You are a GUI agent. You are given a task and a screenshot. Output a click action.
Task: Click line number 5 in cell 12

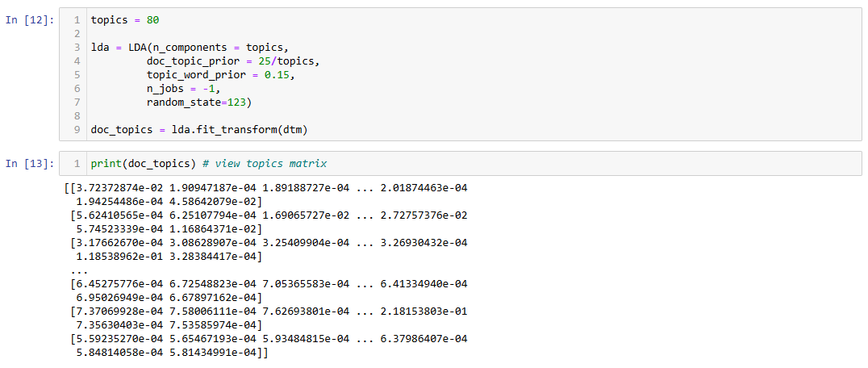click(77, 75)
